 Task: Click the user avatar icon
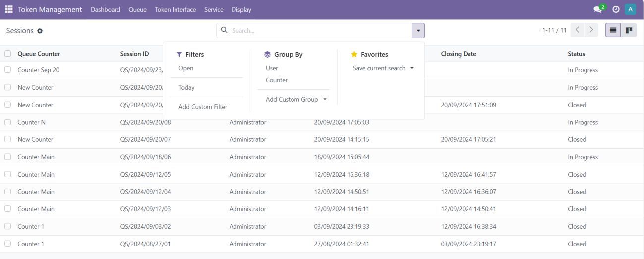[x=630, y=9]
